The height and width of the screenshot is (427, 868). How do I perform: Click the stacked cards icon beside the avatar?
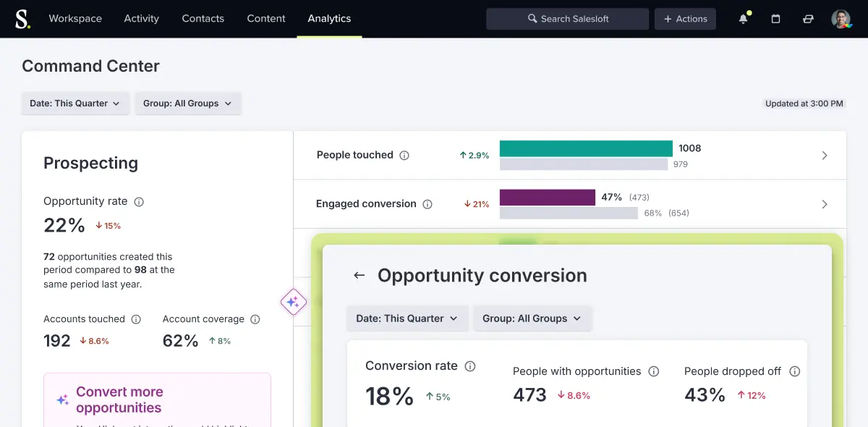pos(808,19)
